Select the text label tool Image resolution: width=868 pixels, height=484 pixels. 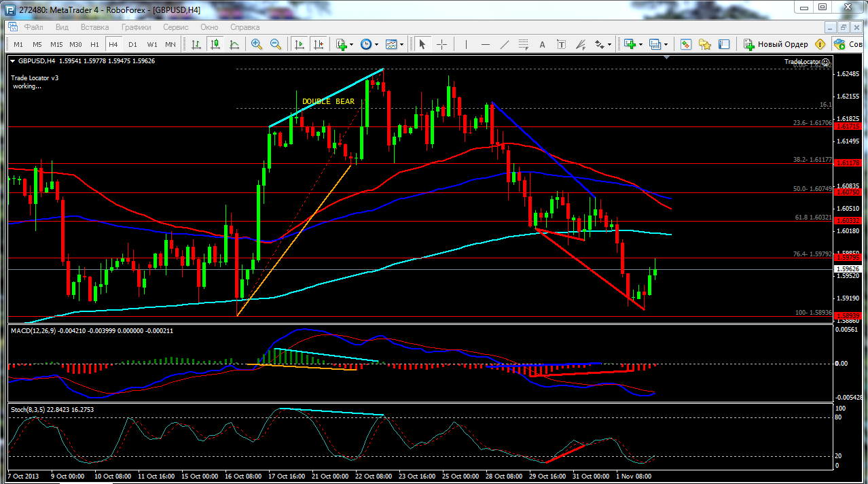(x=561, y=44)
